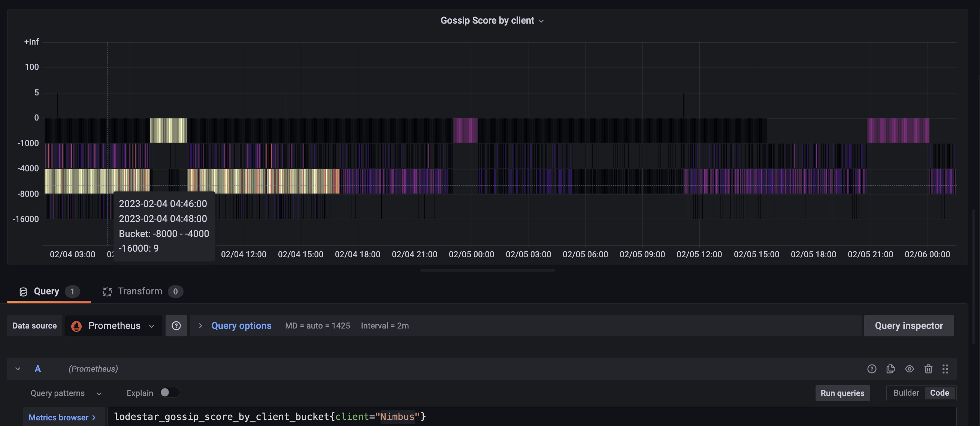Collapse query row A with its chevron

click(x=18, y=369)
